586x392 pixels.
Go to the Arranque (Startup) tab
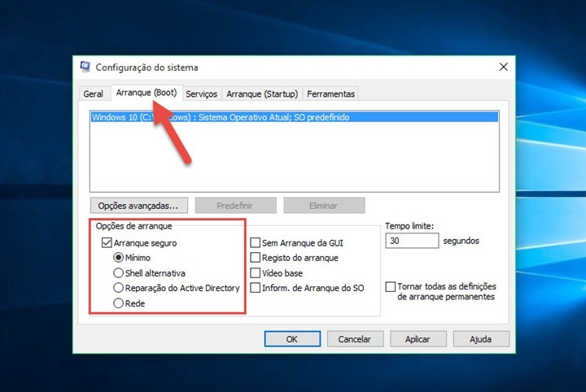pyautogui.click(x=262, y=94)
